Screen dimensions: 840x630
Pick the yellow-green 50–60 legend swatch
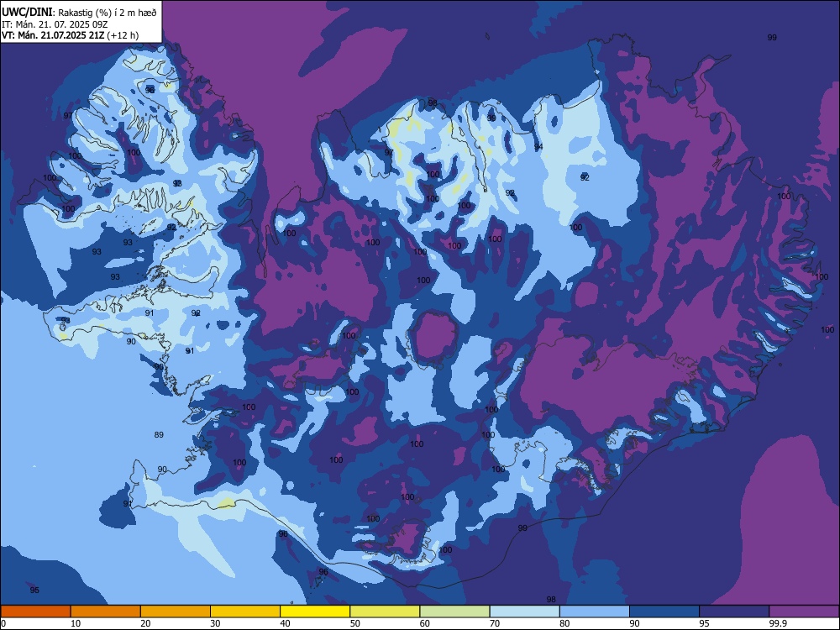pyautogui.click(x=386, y=612)
